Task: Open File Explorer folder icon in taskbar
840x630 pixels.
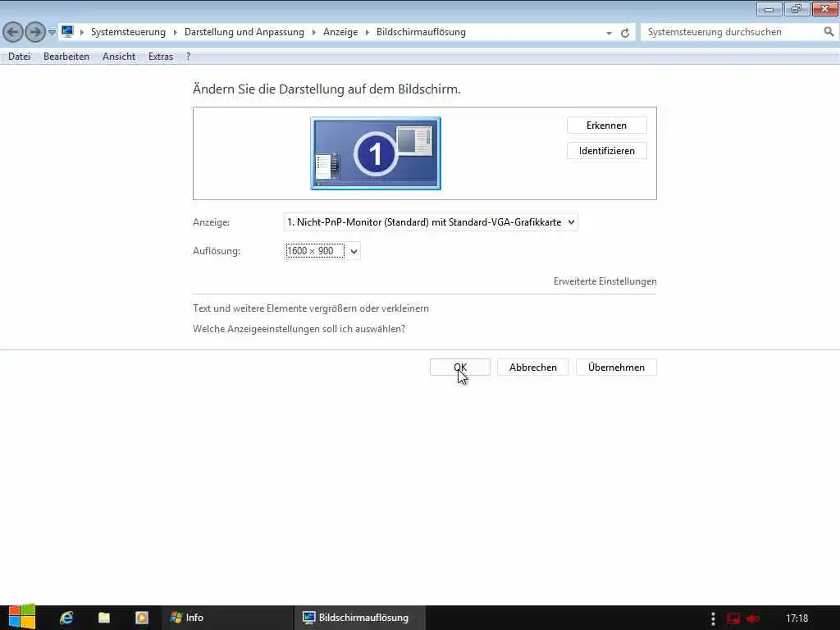Action: 104,618
